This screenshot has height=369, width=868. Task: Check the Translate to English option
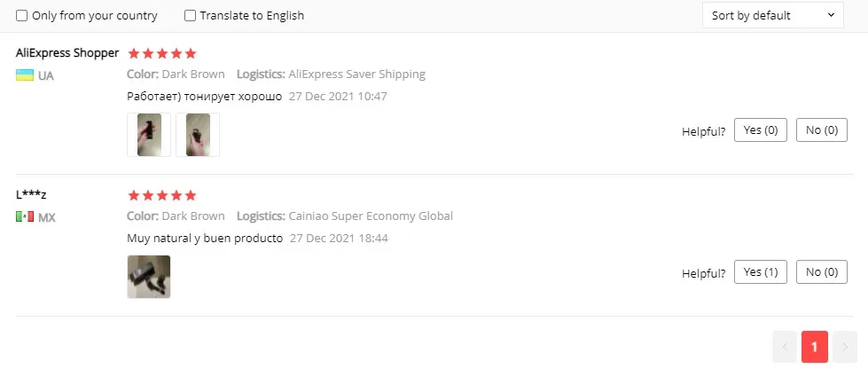tap(191, 16)
